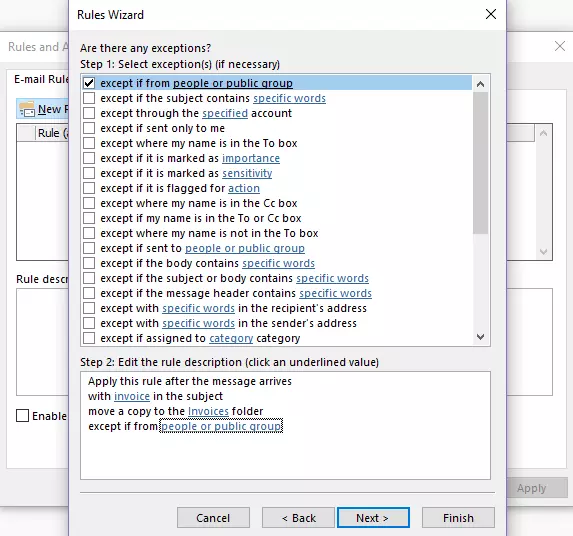Check 'except if the subject contains specific words'
This screenshot has width=573, height=536.
(89, 98)
